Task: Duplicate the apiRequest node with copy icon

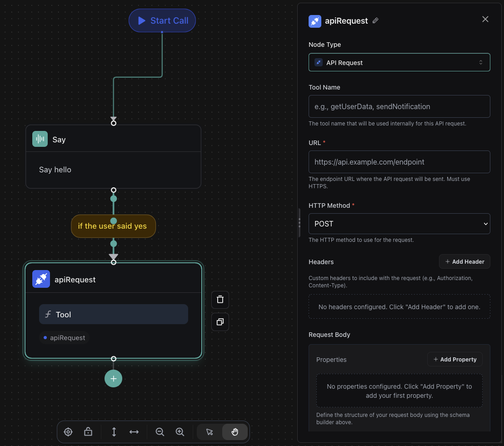Action: point(220,322)
